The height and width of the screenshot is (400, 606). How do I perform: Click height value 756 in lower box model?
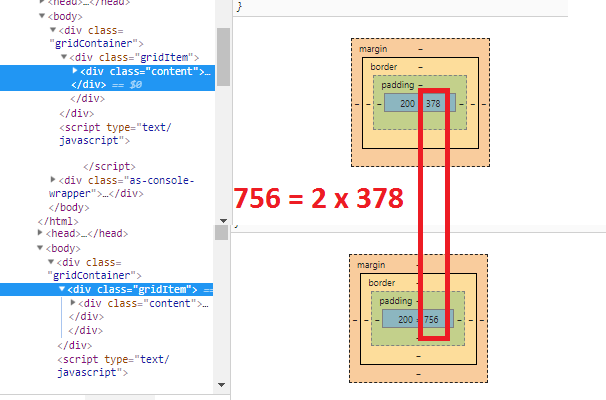click(431, 320)
